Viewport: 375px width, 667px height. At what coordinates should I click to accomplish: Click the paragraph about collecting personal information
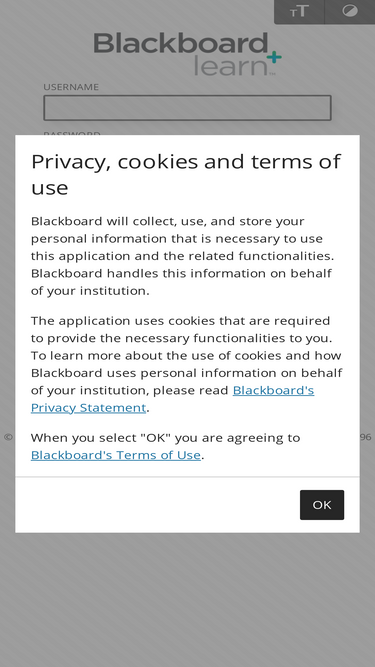click(x=182, y=256)
